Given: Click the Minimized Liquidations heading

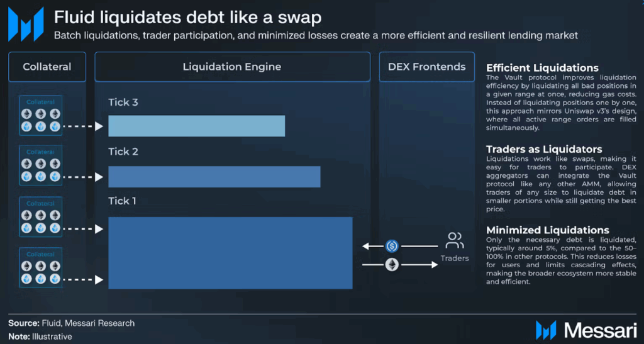Looking at the screenshot, I should tap(547, 230).
